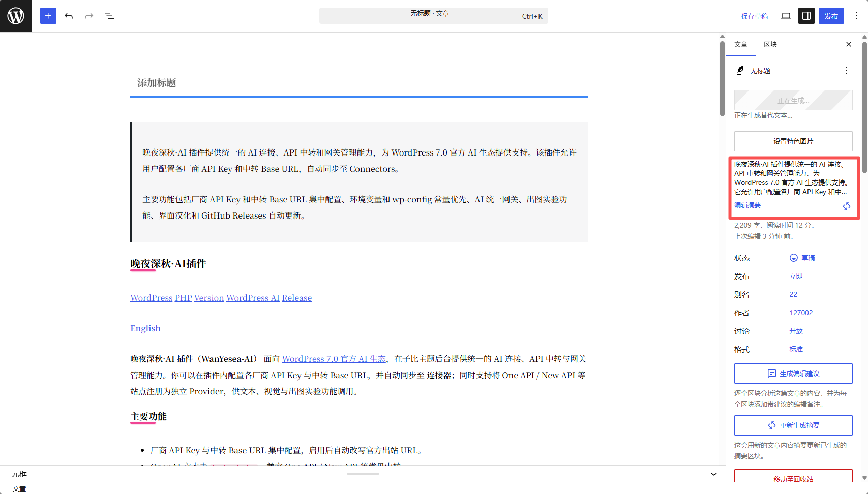Open the editor options menu
Viewport: 868px width, 494px height.
point(856,16)
